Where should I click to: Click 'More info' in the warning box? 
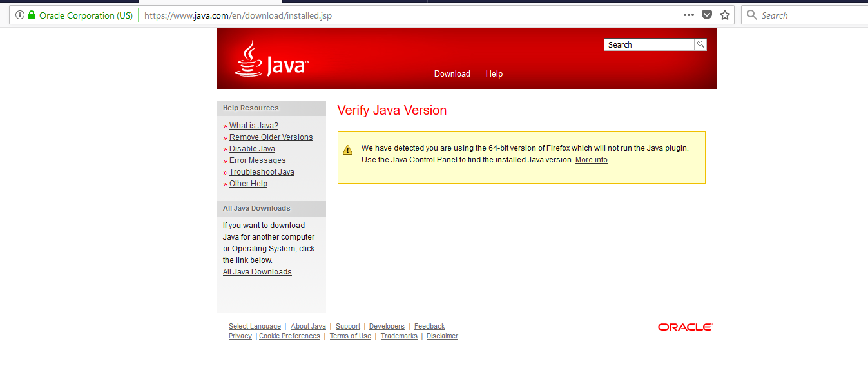coord(591,160)
